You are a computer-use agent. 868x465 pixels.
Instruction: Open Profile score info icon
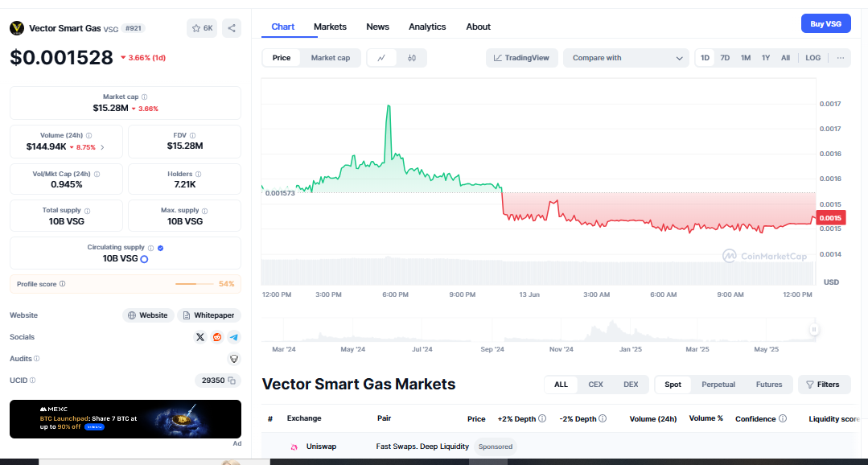62,284
